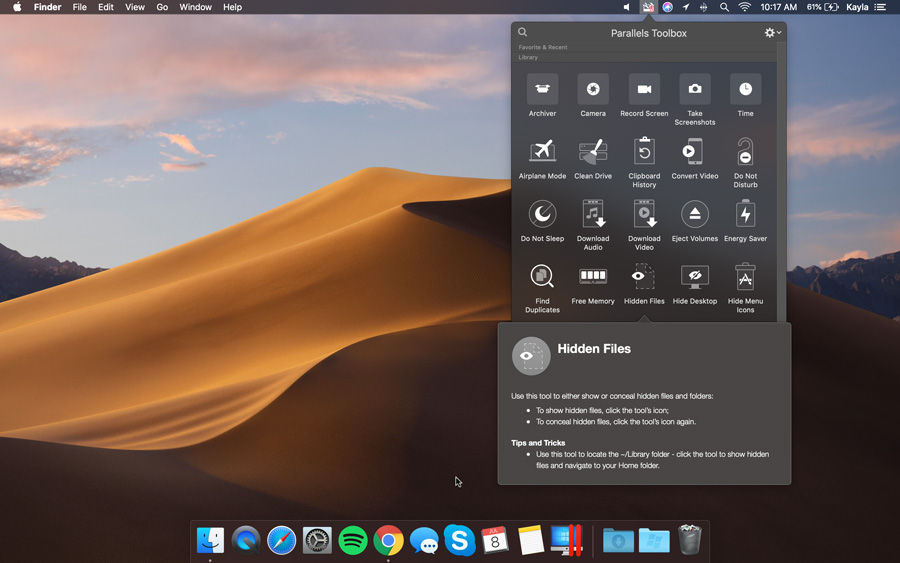Launch Skype from the Dock
This screenshot has height=563, width=900.
459,540
